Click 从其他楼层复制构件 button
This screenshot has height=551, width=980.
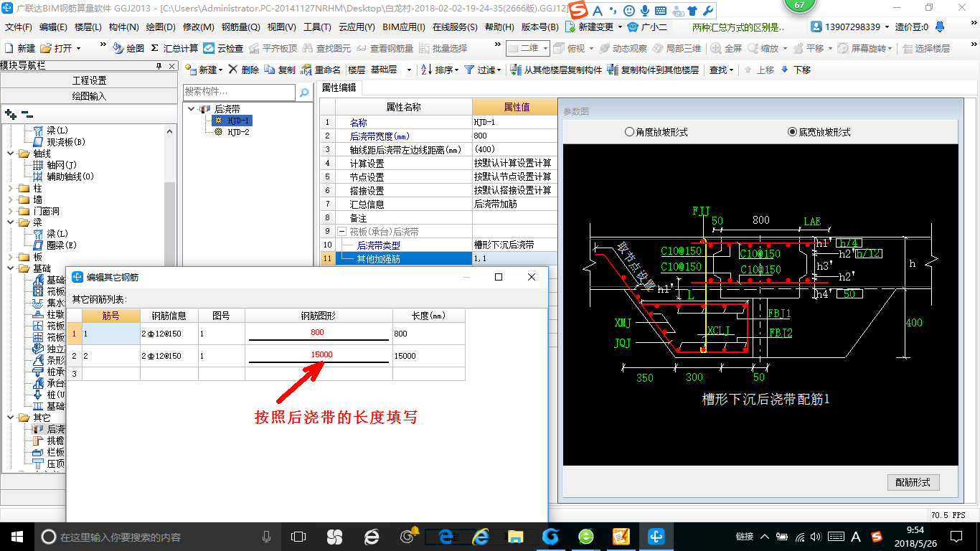click(x=556, y=70)
